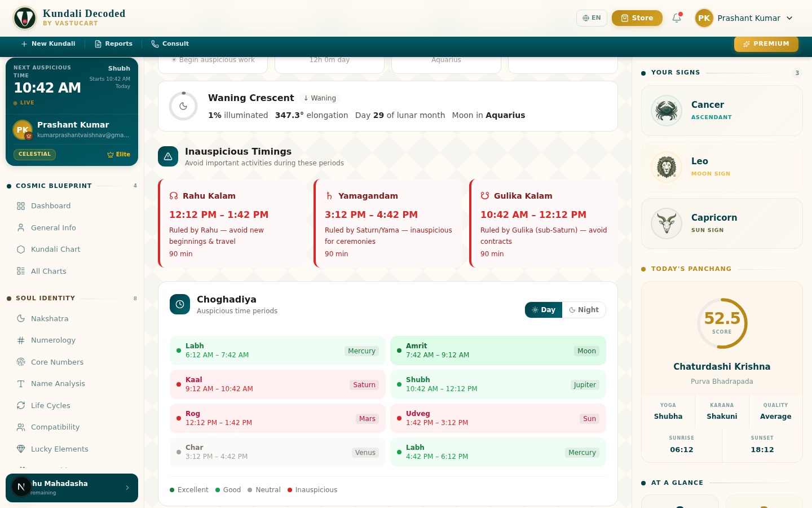This screenshot has height=508, width=812.
Task: Toggle the EN language selector
Action: click(592, 18)
